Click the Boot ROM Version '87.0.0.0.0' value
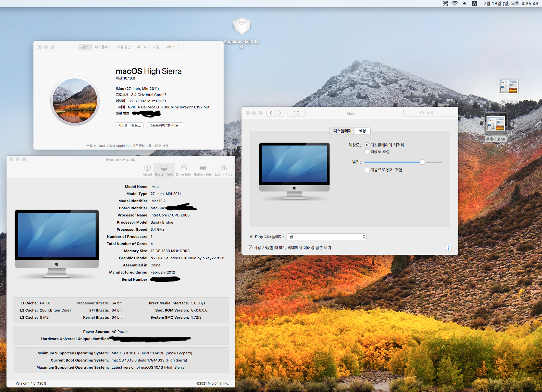542x392 pixels. click(199, 310)
